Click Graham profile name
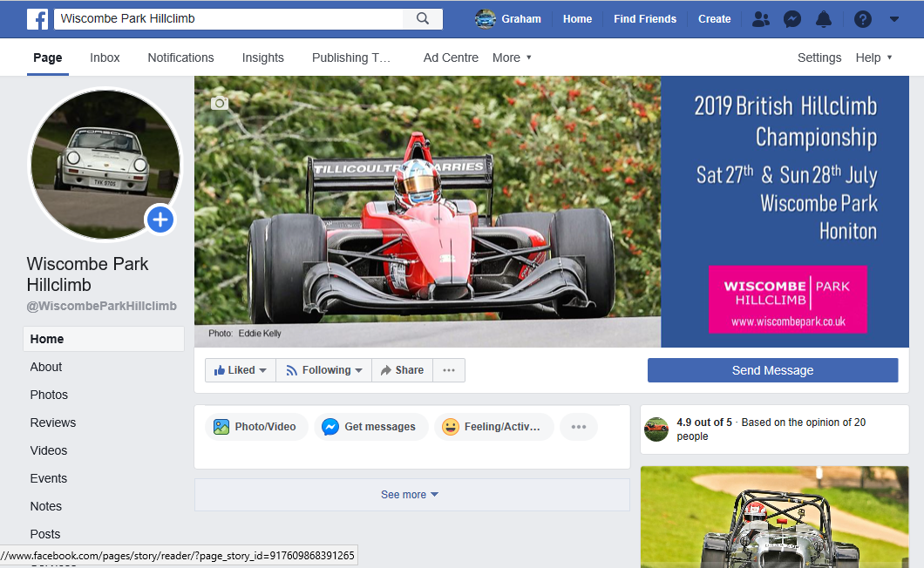 click(x=521, y=19)
